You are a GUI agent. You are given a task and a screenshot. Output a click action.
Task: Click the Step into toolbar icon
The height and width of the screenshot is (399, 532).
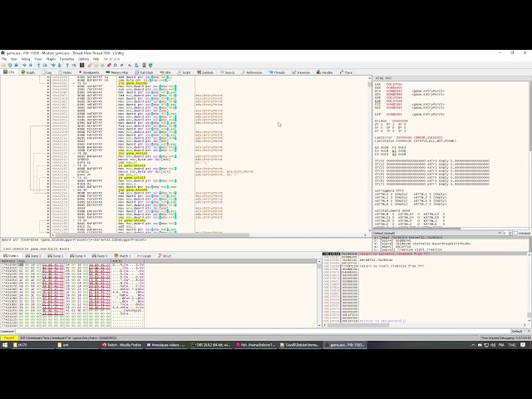click(39, 65)
